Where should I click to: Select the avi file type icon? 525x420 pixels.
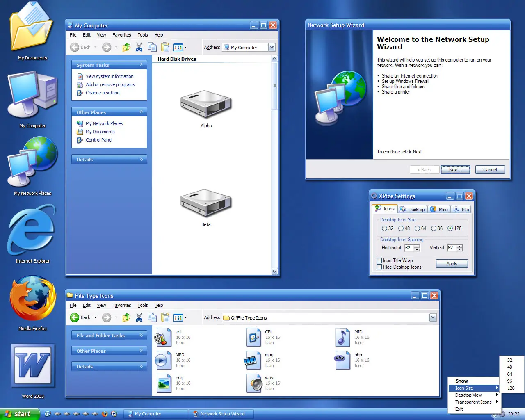point(162,337)
